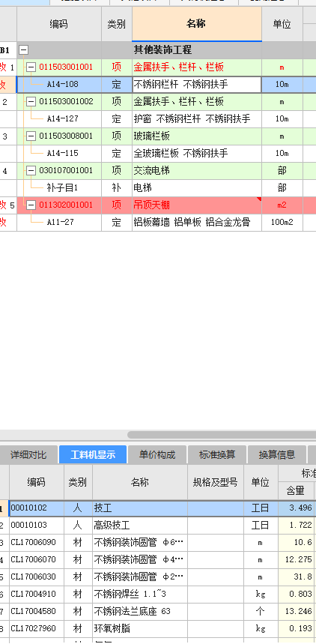This screenshot has width=316, height=644.
Task: Switch to the 单价构成 tab
Action: (157, 454)
